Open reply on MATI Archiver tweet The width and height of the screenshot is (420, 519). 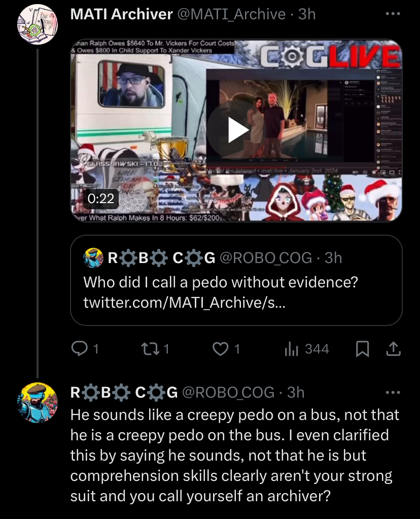(80, 349)
